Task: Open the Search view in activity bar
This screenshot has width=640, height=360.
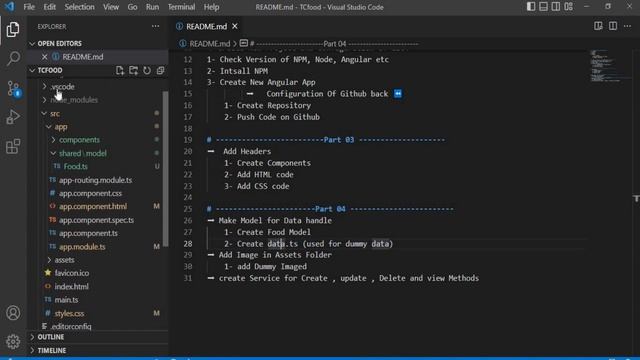Action: click(x=13, y=58)
